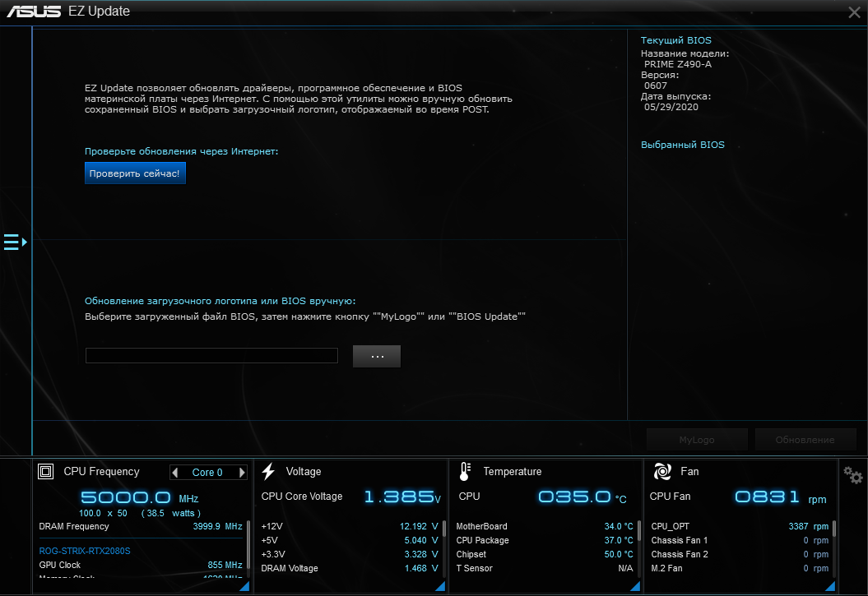Click the +5V '5.040 V' value
868x596 pixels.
click(x=421, y=540)
